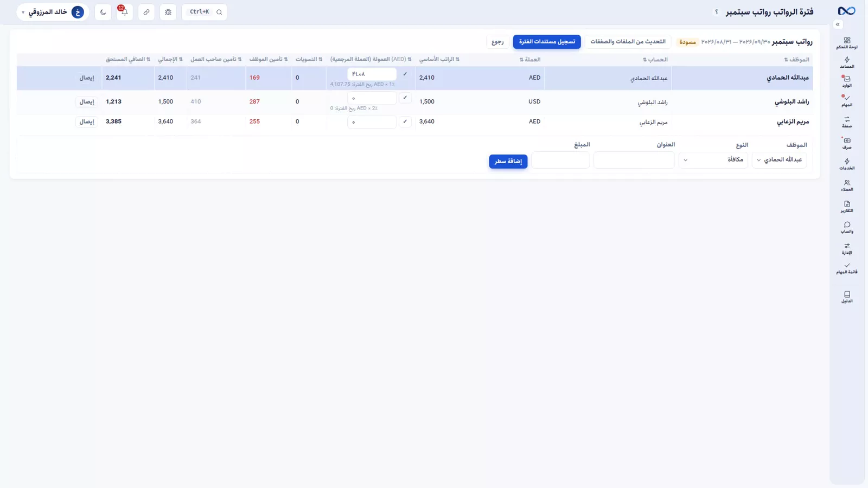Screen dimensions: 868x488
Task: Open the exchange (صرف) sidebar item
Action: pyautogui.click(x=847, y=143)
